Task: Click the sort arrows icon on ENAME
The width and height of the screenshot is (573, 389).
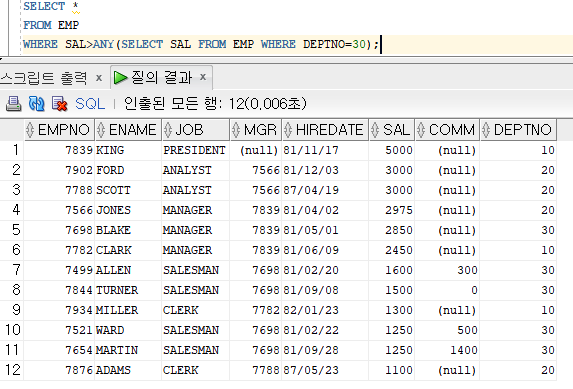Action: click(101, 130)
